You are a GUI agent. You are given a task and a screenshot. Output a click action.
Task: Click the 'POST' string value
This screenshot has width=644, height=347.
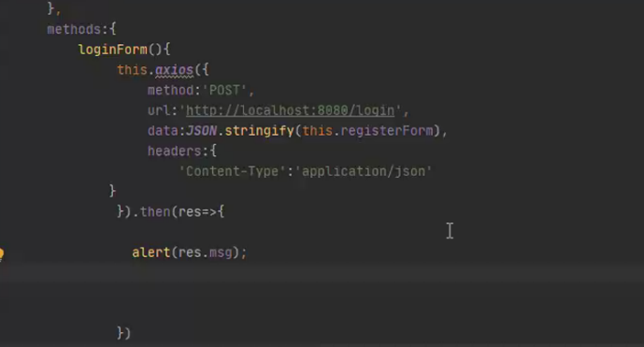(224, 90)
